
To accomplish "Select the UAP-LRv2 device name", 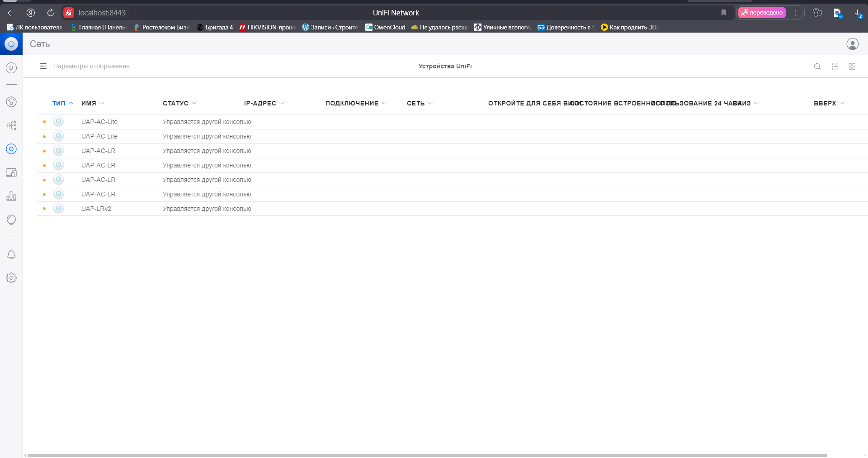I will point(96,209).
